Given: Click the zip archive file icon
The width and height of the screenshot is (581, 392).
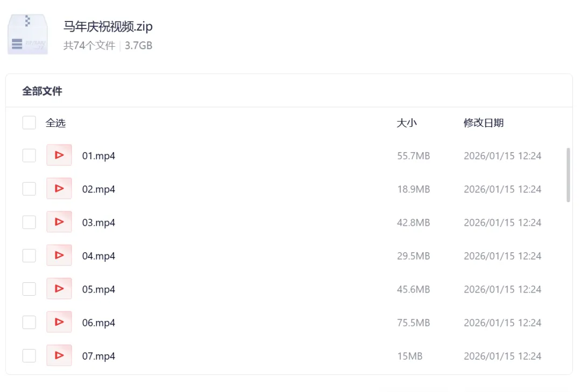Looking at the screenshot, I should click(27, 34).
